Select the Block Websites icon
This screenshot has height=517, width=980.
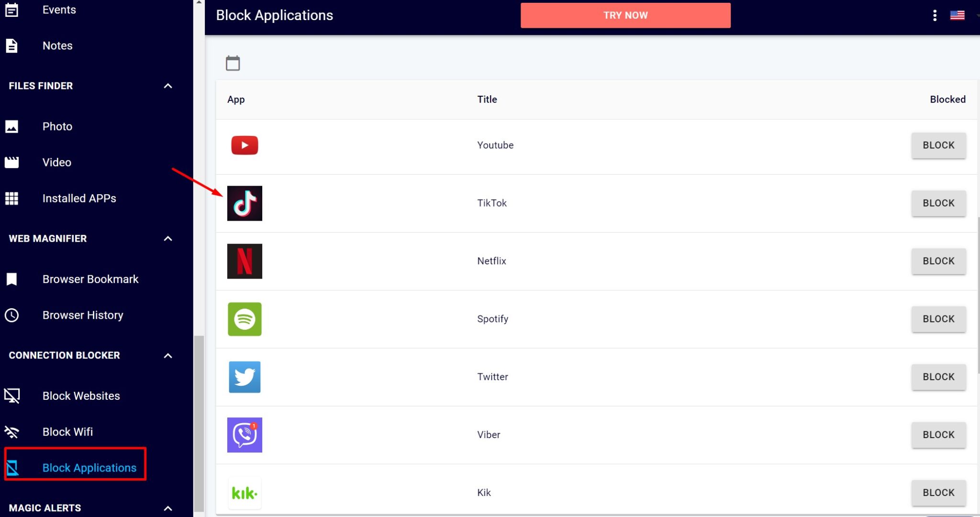(11, 396)
